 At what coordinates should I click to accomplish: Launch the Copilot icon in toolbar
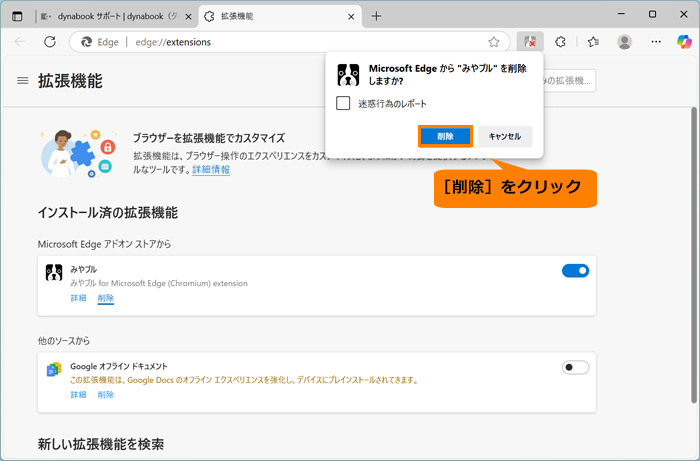pos(684,42)
